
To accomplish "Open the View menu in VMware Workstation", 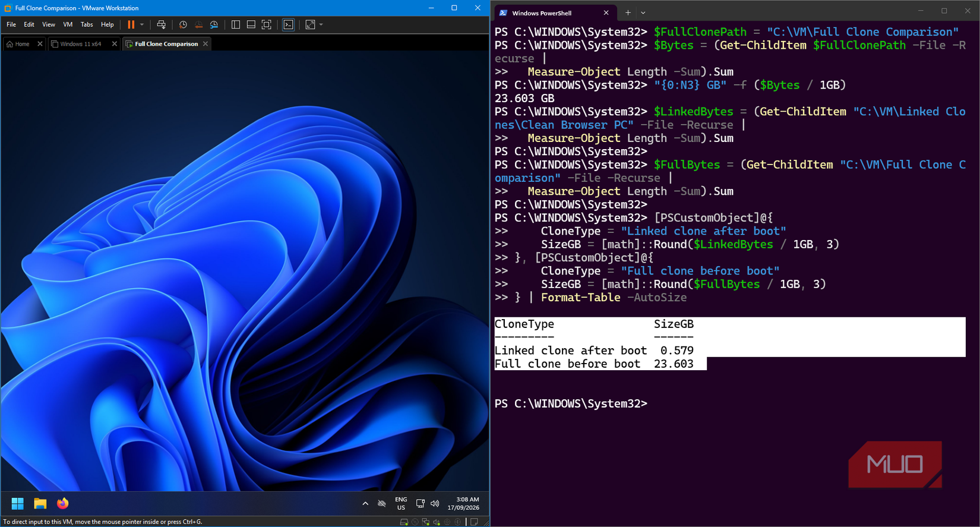I will [49, 24].
